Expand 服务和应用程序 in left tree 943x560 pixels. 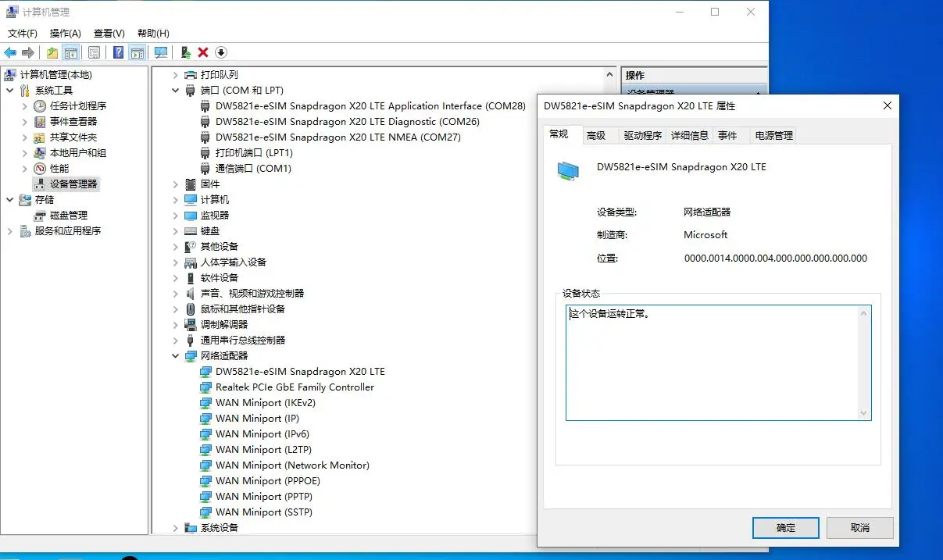[10, 231]
